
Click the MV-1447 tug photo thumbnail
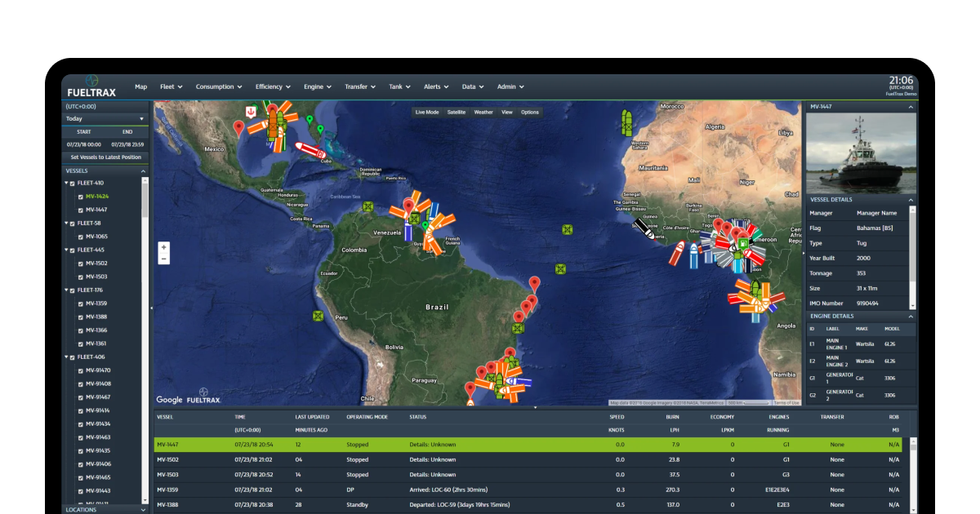(861, 153)
